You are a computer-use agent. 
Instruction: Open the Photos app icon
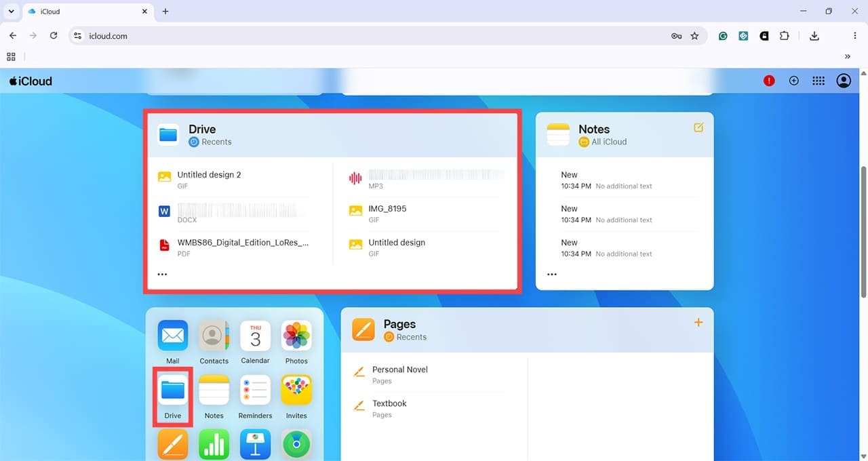(296, 336)
